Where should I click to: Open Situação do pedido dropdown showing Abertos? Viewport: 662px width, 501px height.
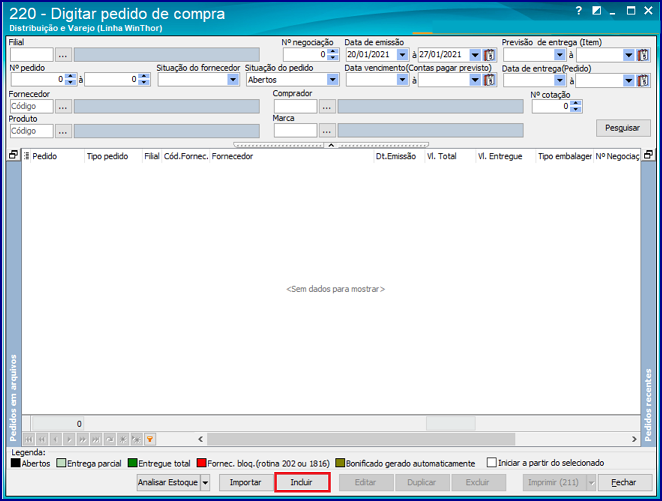click(333, 80)
